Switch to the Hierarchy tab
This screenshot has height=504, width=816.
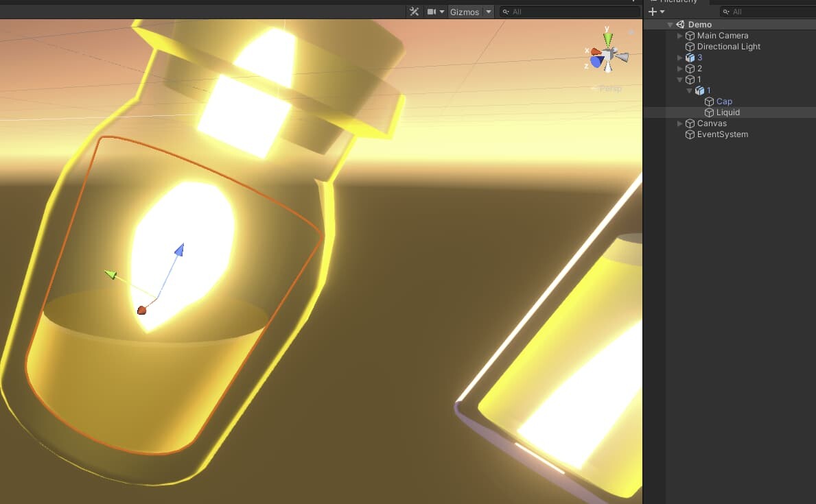[x=676, y=1]
